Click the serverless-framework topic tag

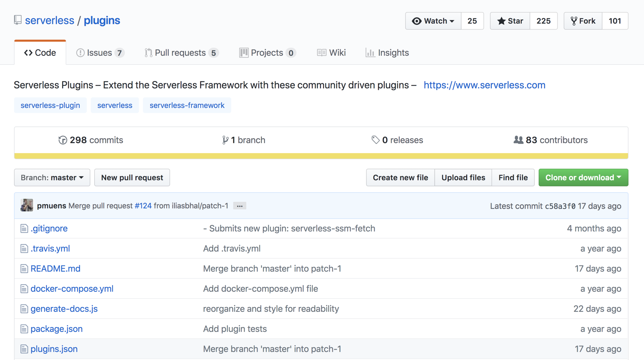click(x=187, y=105)
